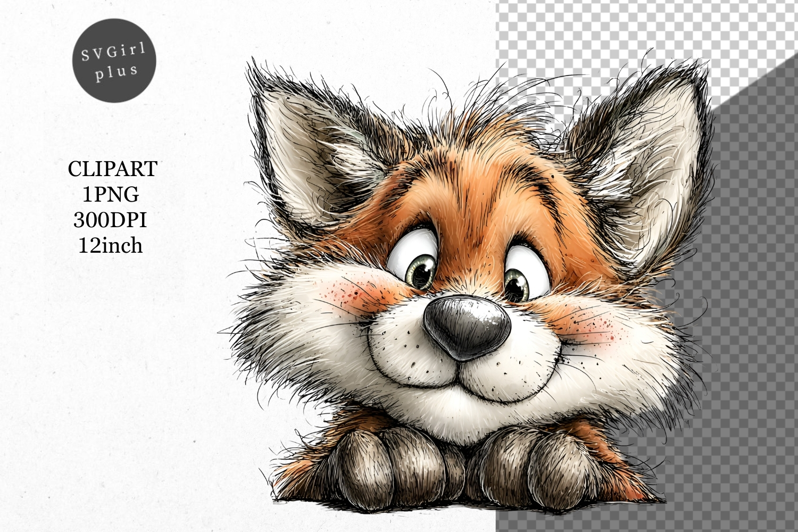This screenshot has width=798, height=532.
Task: Click the dark shaded checkered area
Action: point(745,319)
